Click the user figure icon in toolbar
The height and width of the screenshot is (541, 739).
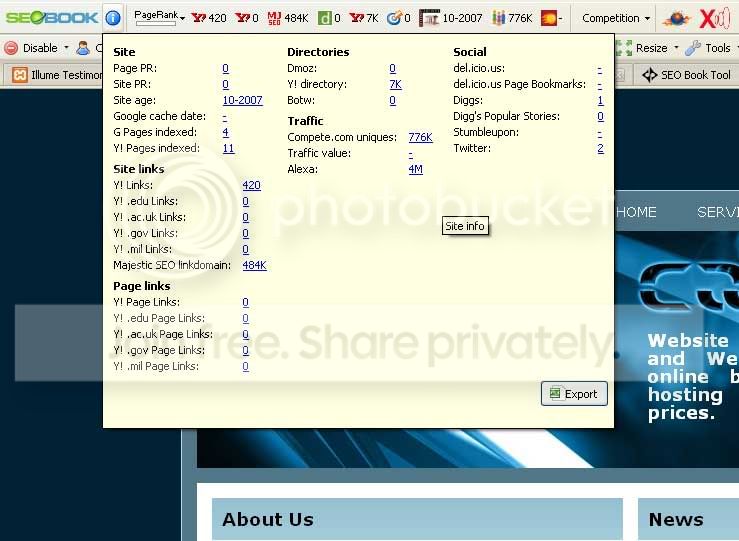(x=83, y=48)
